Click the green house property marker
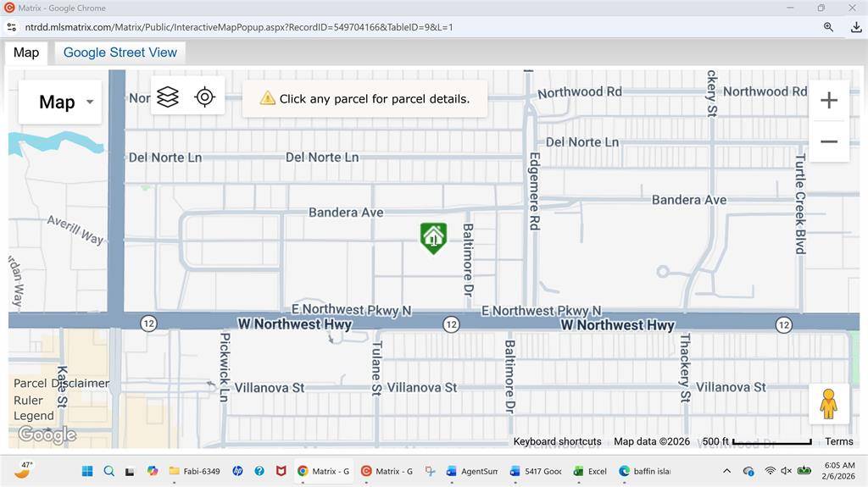Viewport: 868px width, 487px height. (x=433, y=238)
